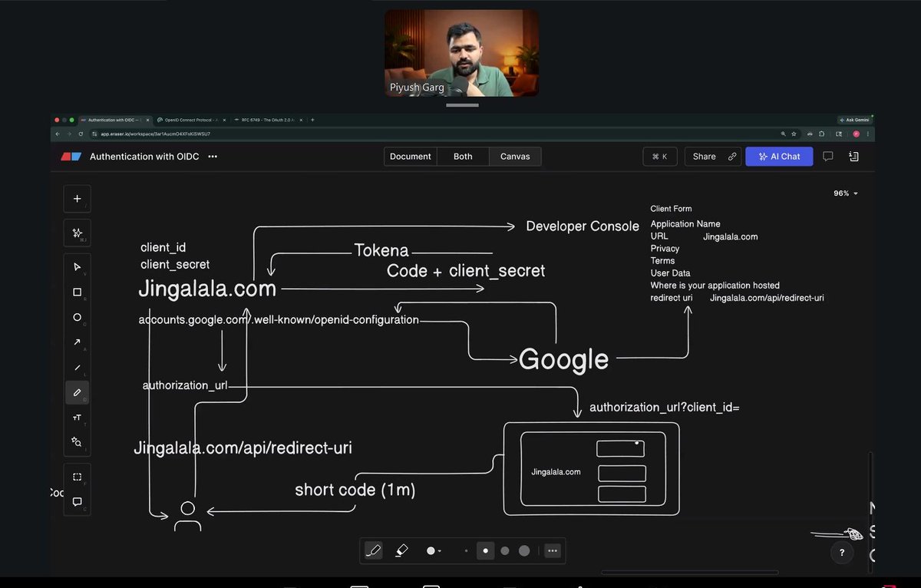Select the large Jingalala.com heading text
Image resolution: width=921 pixels, height=588 pixels.
coord(207,289)
